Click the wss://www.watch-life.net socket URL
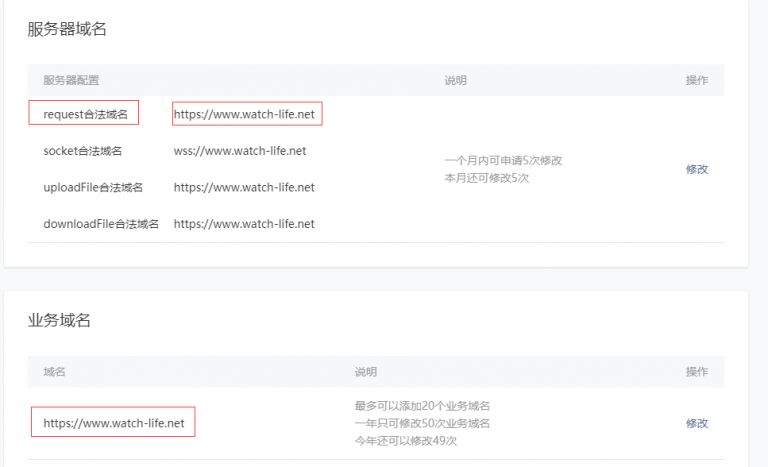Viewport: 768px width, 467px height. 239,151
